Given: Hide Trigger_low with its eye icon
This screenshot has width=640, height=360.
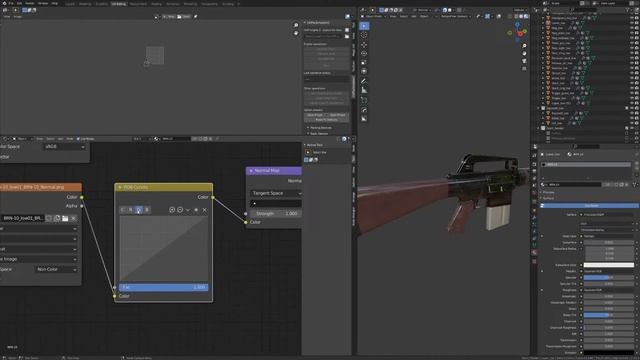Looking at the screenshot, I should [x=631, y=98].
